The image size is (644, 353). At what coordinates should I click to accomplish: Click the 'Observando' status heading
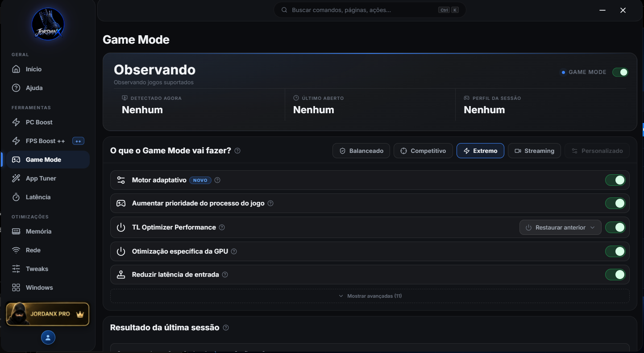pos(154,70)
